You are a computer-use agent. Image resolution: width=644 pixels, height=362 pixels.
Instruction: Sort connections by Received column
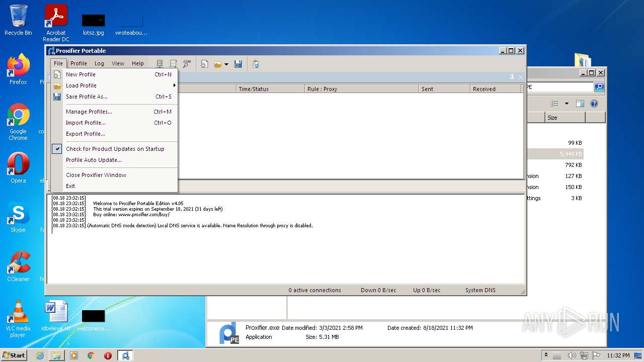[496, 89]
